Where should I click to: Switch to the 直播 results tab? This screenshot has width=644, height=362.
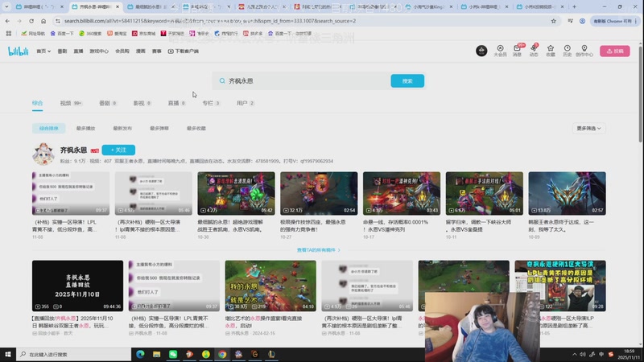[177, 103]
